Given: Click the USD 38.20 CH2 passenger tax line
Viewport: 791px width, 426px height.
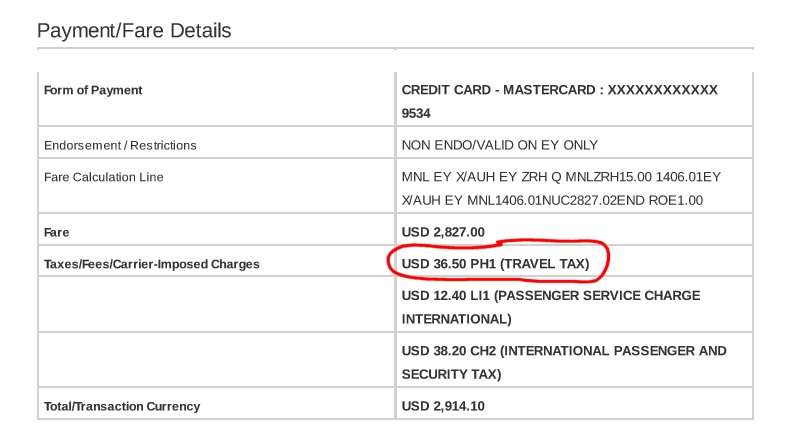Looking at the screenshot, I should click(x=564, y=351).
